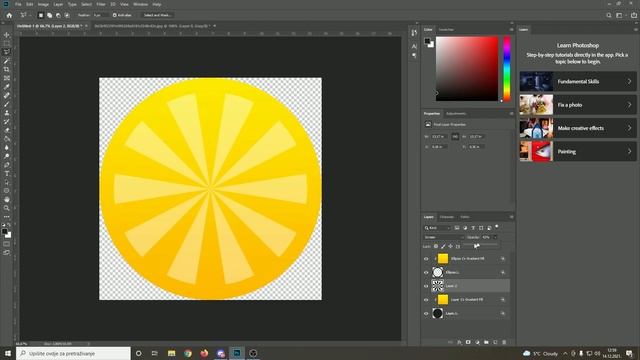This screenshot has height=360, width=640.
Task: Click the Change Screen Mode icon
Action: tap(7, 253)
